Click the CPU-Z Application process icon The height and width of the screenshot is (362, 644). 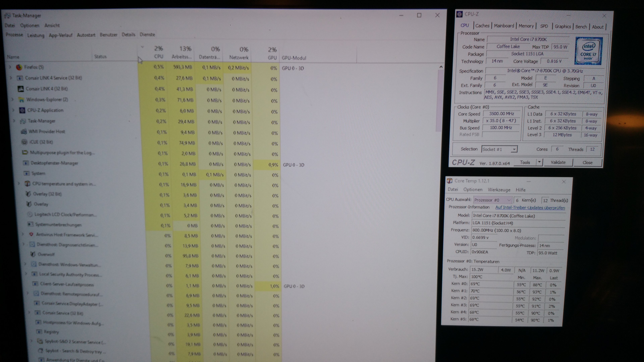[22, 110]
